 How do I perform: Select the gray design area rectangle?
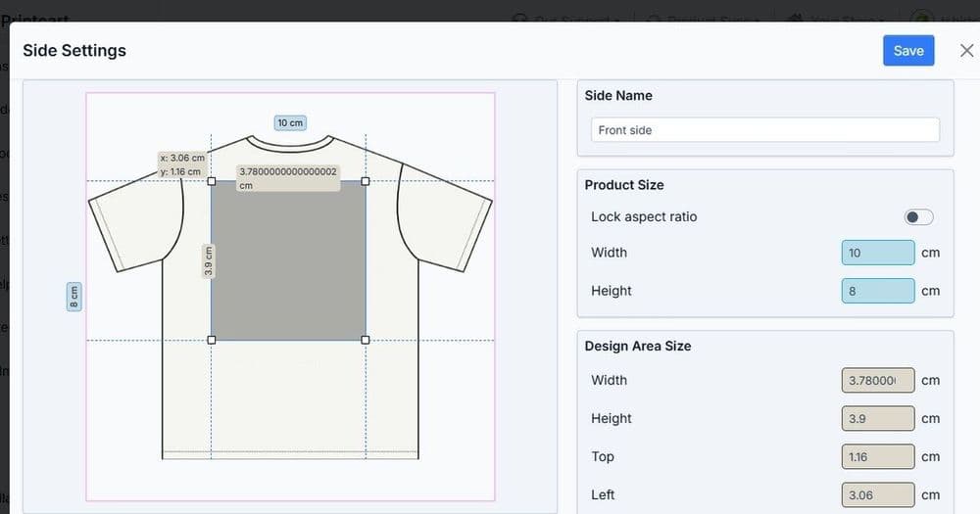tap(288, 260)
